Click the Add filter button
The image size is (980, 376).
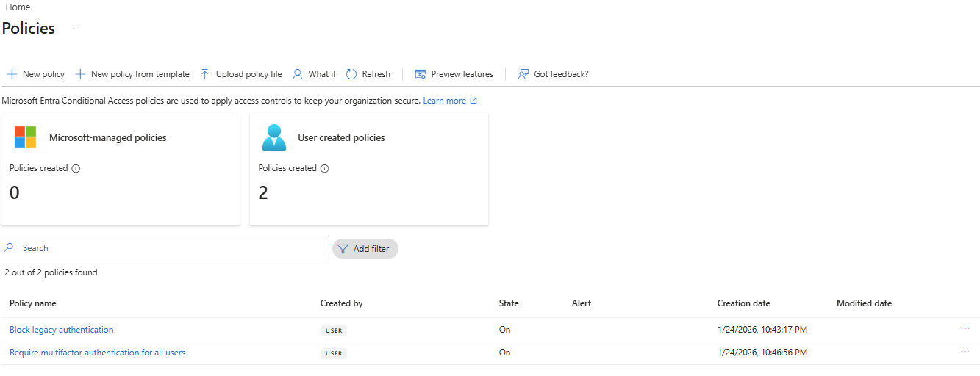point(365,248)
